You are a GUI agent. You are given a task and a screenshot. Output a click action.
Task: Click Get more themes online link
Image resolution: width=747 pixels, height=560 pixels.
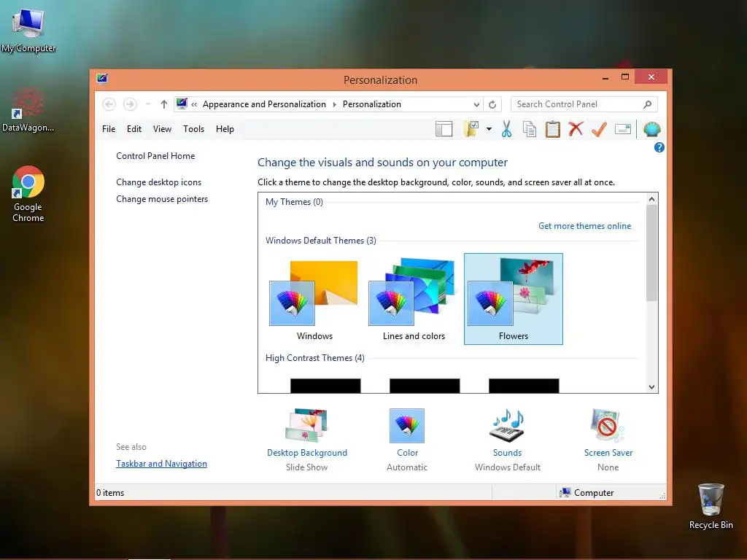click(584, 226)
